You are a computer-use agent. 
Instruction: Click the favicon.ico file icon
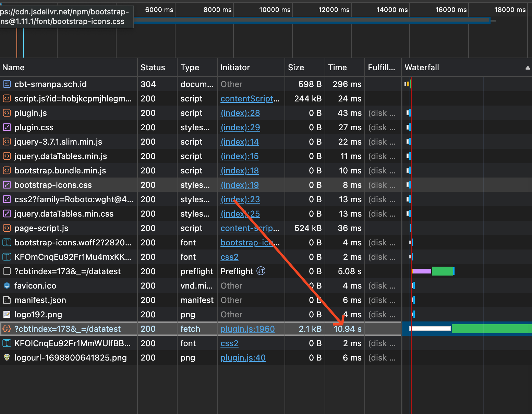pos(7,285)
